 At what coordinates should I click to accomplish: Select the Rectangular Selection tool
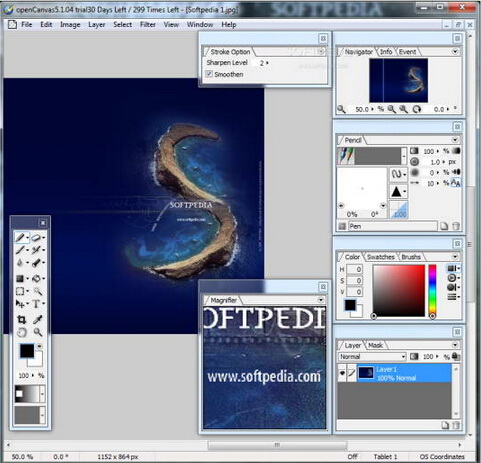coord(20,291)
